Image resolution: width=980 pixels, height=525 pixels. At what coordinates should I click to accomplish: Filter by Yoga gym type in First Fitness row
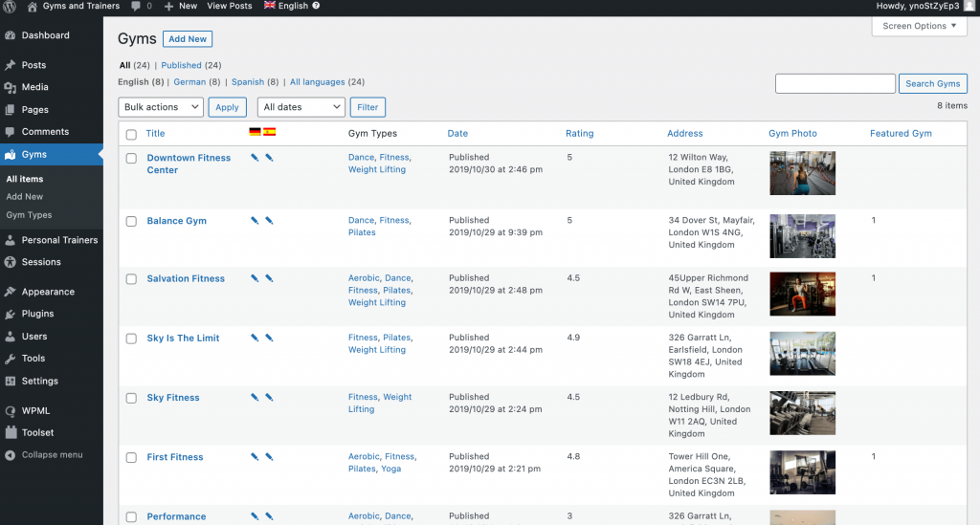click(x=391, y=469)
